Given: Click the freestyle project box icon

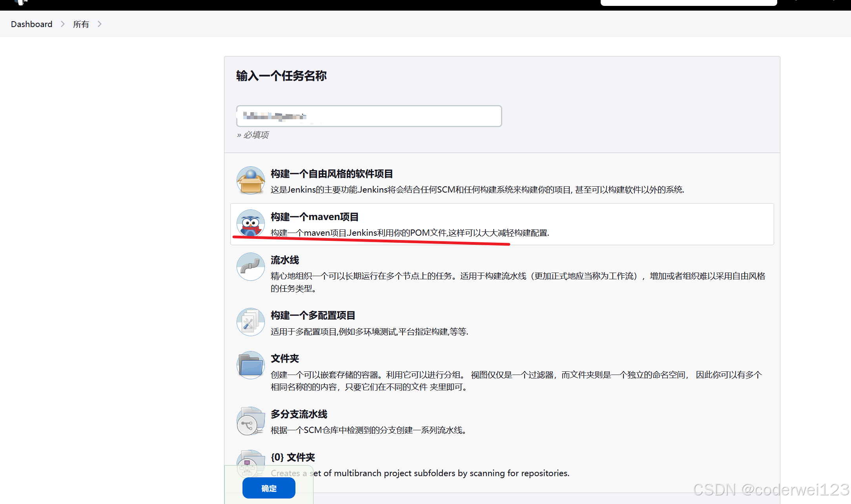Looking at the screenshot, I should pyautogui.click(x=250, y=180).
